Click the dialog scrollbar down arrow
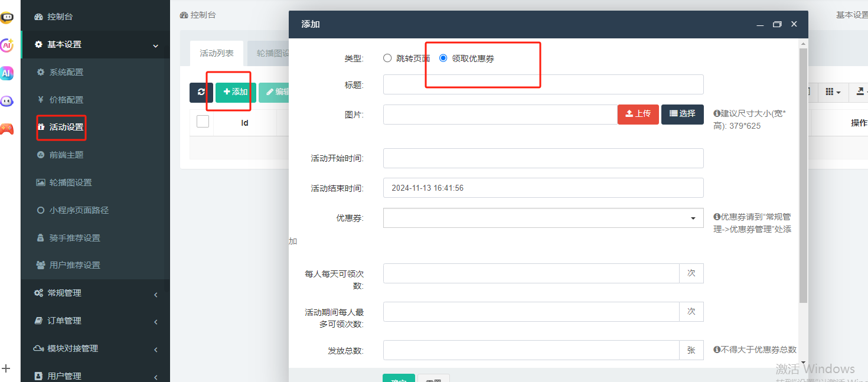Screen dimensions: 868x382 803,363
